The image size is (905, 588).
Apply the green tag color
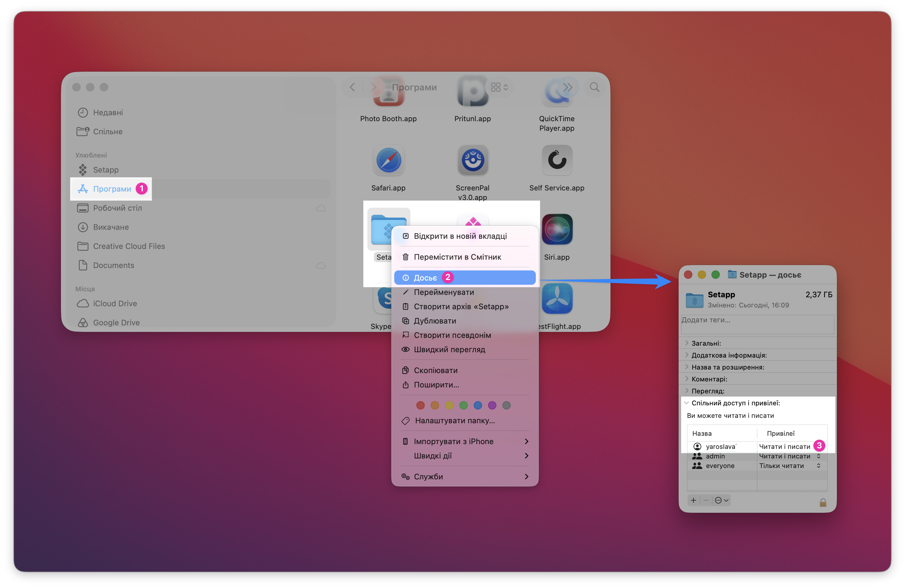pyautogui.click(x=463, y=405)
